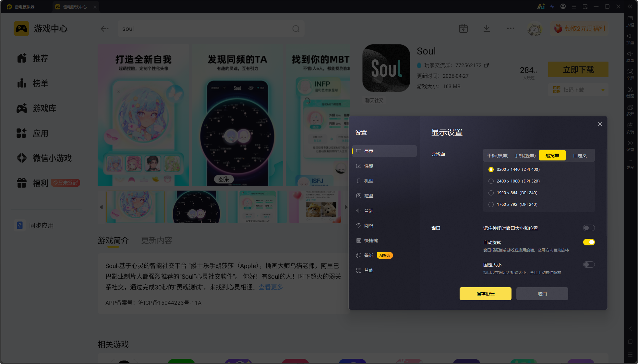The height and width of the screenshot is (364, 638).
Task: Open 音频 audio settings
Action: (x=384, y=211)
